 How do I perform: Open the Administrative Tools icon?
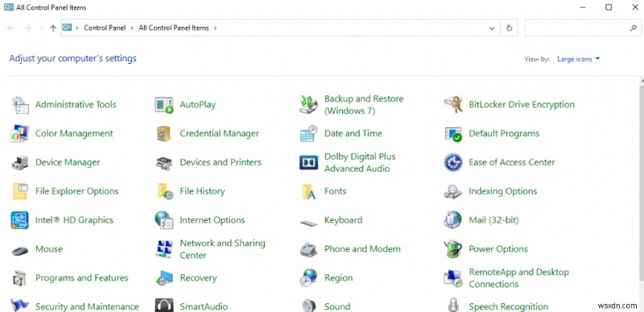click(19, 105)
